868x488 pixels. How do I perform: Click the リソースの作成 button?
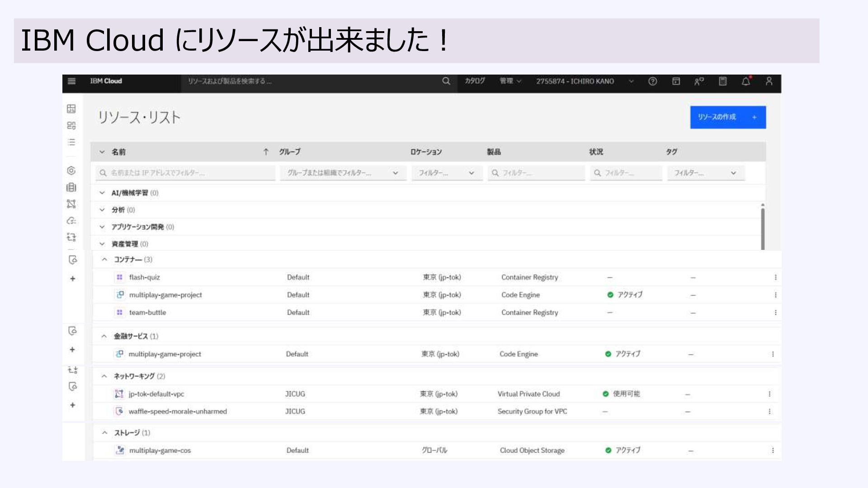point(728,117)
